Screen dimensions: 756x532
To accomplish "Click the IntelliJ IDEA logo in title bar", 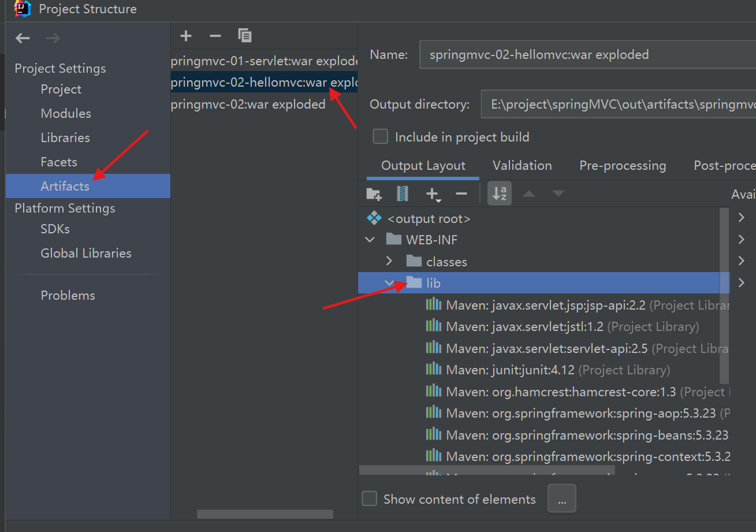I will tap(23, 9).
